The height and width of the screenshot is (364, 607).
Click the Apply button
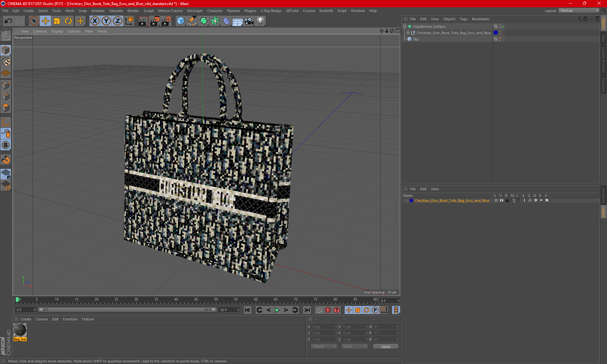pos(385,346)
